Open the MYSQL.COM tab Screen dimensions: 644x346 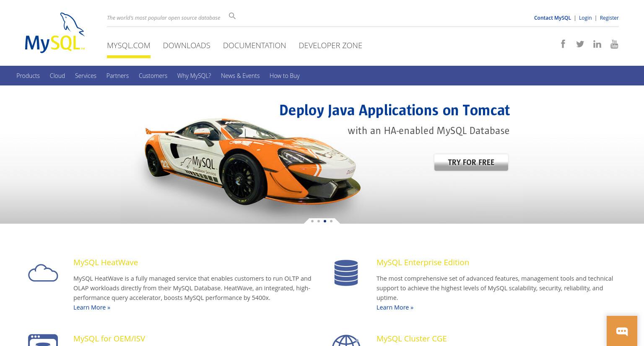click(x=128, y=45)
